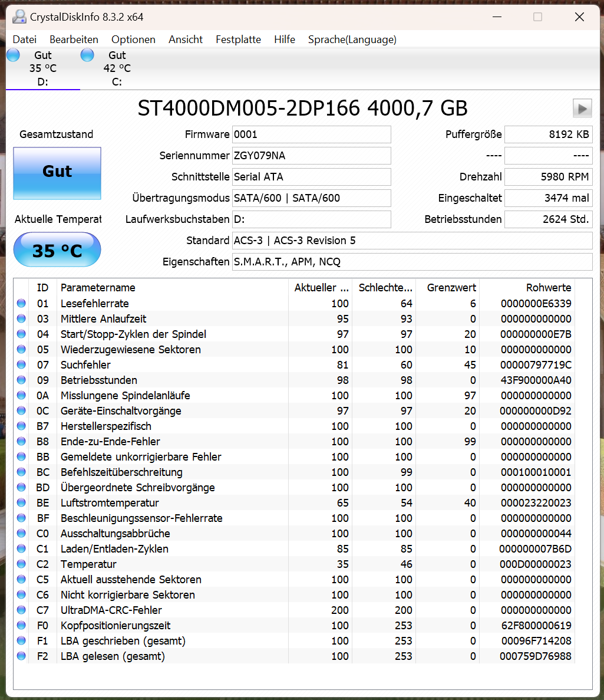
Task: Click the status dot of LBA geschrieben row
Action: 21,640
